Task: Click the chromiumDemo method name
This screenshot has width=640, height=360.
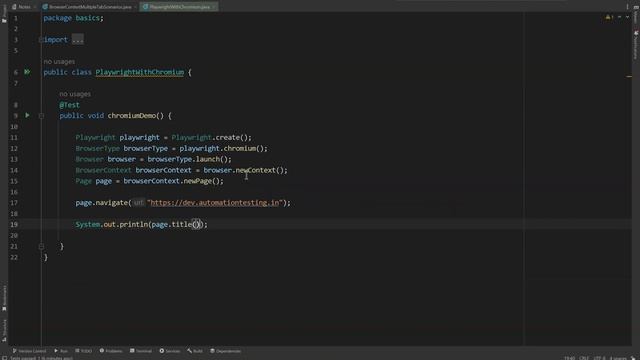Action: click(x=131, y=116)
